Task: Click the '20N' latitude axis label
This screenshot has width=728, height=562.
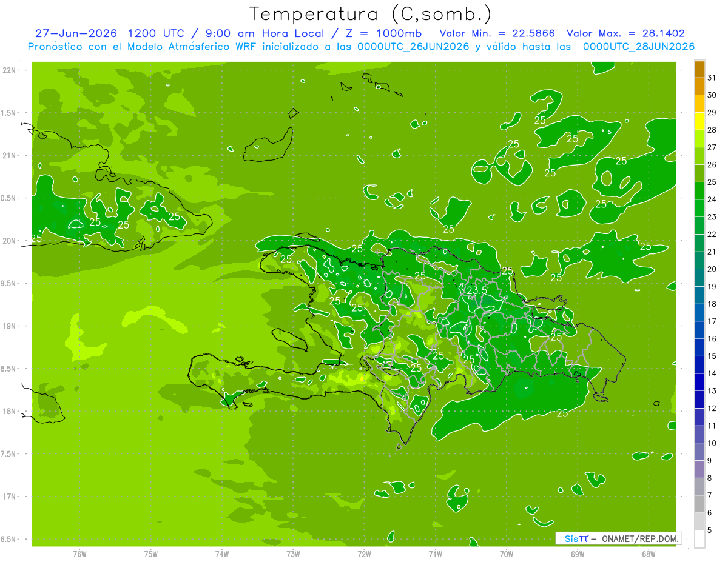Action: coord(8,241)
